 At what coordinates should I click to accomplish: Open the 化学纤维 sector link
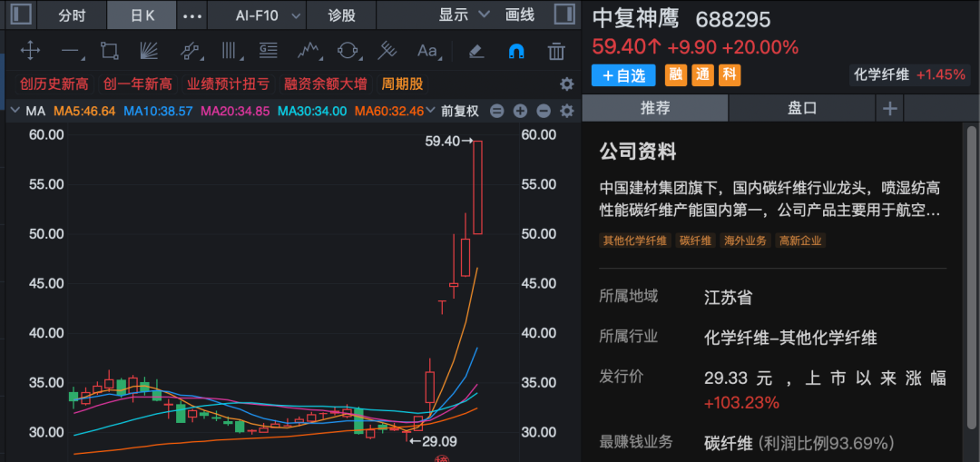coord(881,75)
